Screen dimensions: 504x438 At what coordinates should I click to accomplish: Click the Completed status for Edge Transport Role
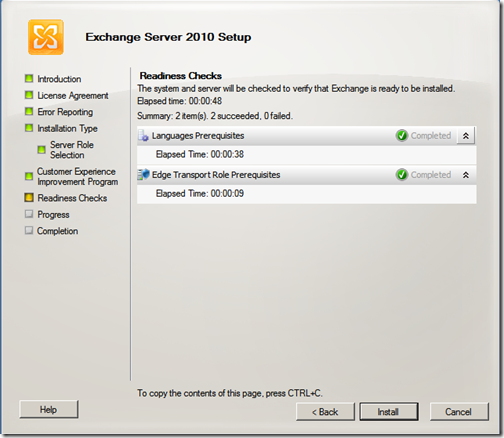[x=431, y=175]
